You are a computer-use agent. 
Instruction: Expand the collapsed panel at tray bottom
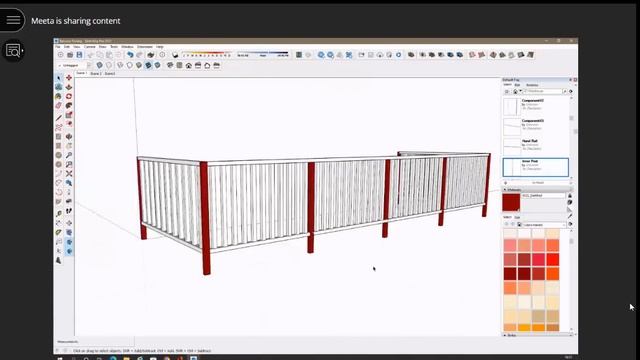[537, 335]
